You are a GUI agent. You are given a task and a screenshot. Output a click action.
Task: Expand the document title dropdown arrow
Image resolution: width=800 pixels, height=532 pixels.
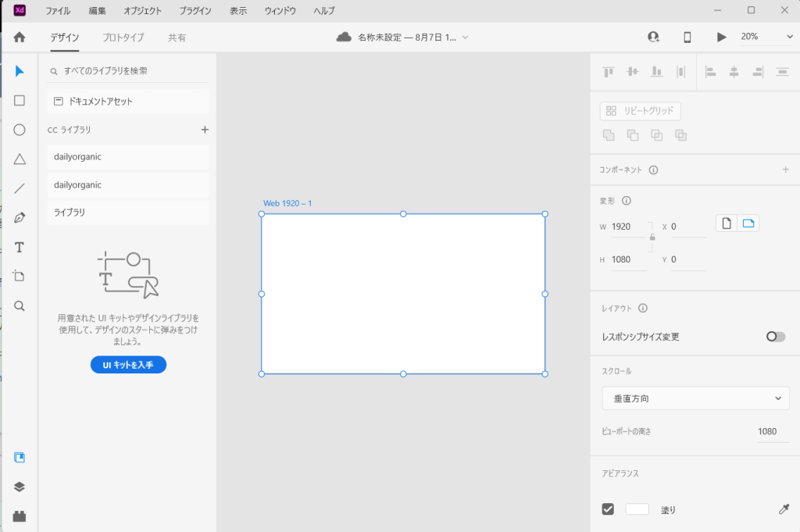[x=466, y=37]
